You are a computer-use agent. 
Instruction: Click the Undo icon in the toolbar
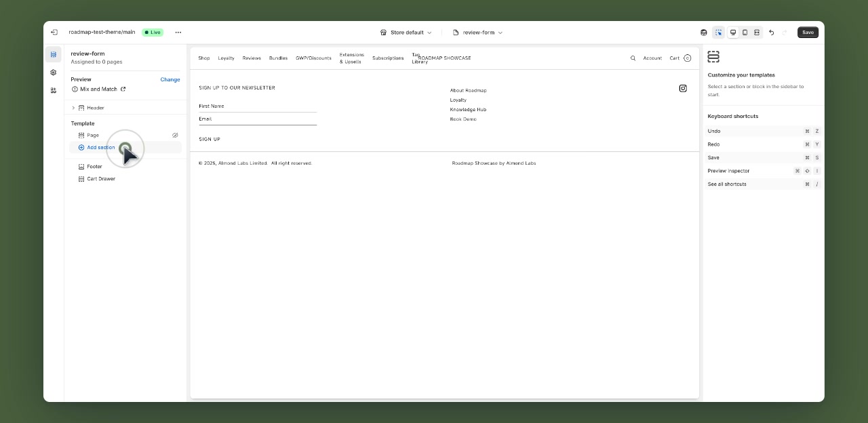click(x=771, y=32)
